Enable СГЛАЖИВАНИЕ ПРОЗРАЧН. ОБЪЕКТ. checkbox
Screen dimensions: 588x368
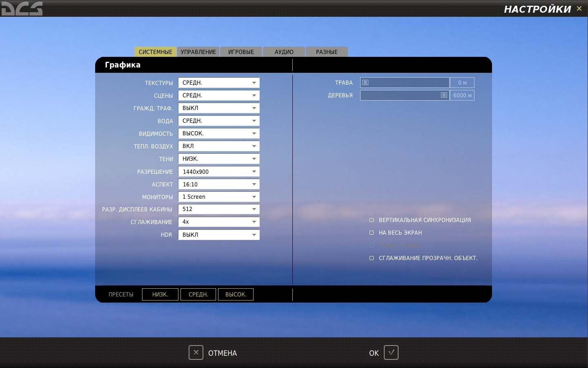(372, 258)
